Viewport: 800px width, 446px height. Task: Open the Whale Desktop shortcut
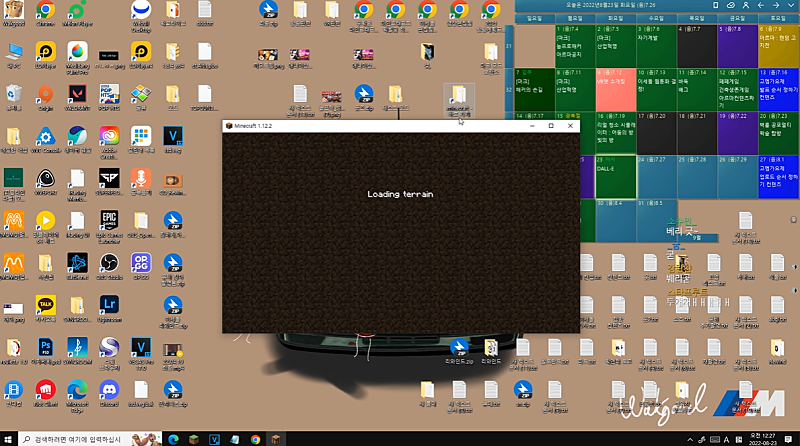tap(141, 16)
